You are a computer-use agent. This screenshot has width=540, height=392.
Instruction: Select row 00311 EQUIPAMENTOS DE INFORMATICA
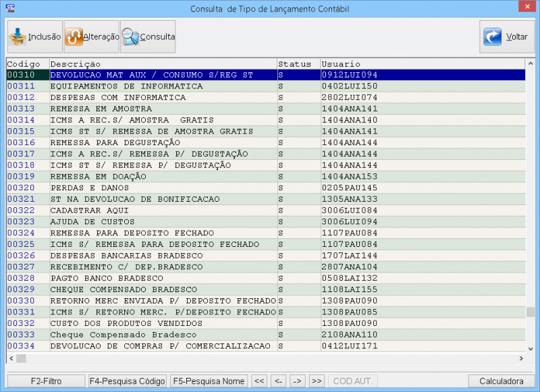162,86
